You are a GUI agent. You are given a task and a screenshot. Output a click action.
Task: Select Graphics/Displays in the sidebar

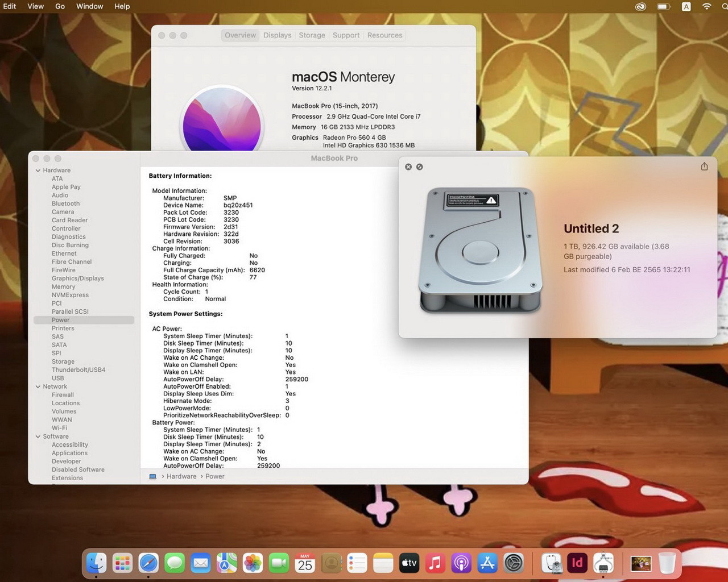(x=78, y=278)
